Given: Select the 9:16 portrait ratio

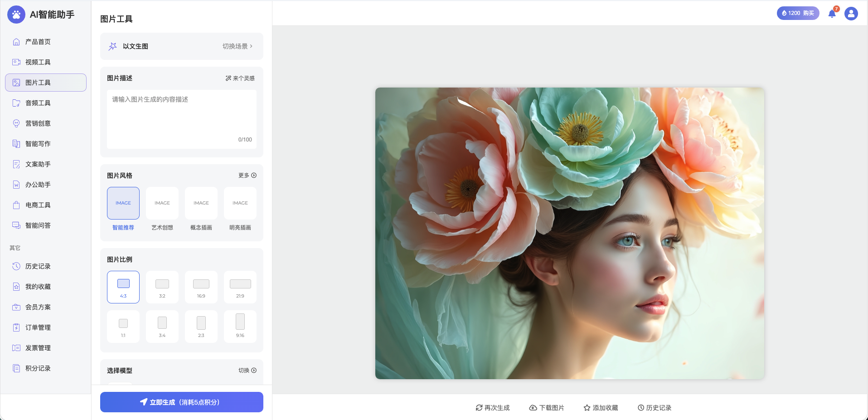Looking at the screenshot, I should (x=240, y=327).
